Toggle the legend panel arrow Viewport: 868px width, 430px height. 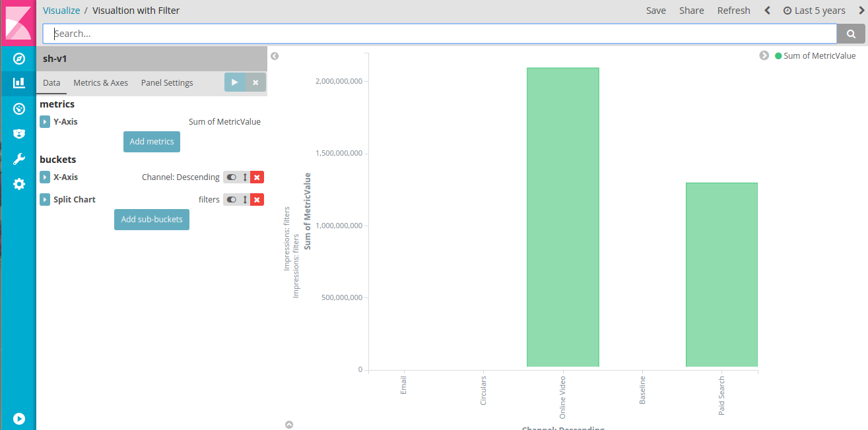764,56
